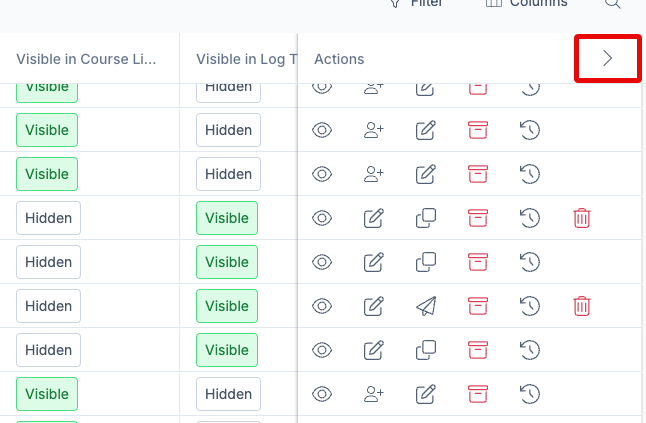Click the search magnifier icon in the toolbar

613,3
